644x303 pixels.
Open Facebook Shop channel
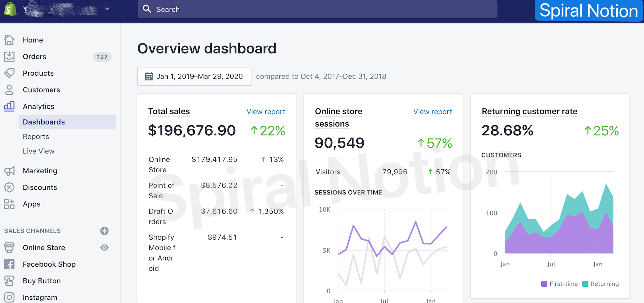click(49, 264)
